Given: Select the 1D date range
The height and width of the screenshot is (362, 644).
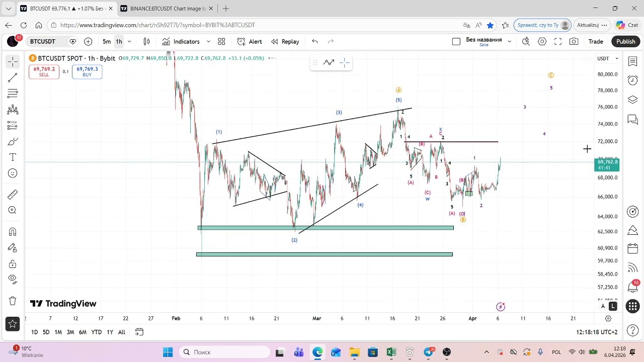Looking at the screenshot, I should (34, 332).
